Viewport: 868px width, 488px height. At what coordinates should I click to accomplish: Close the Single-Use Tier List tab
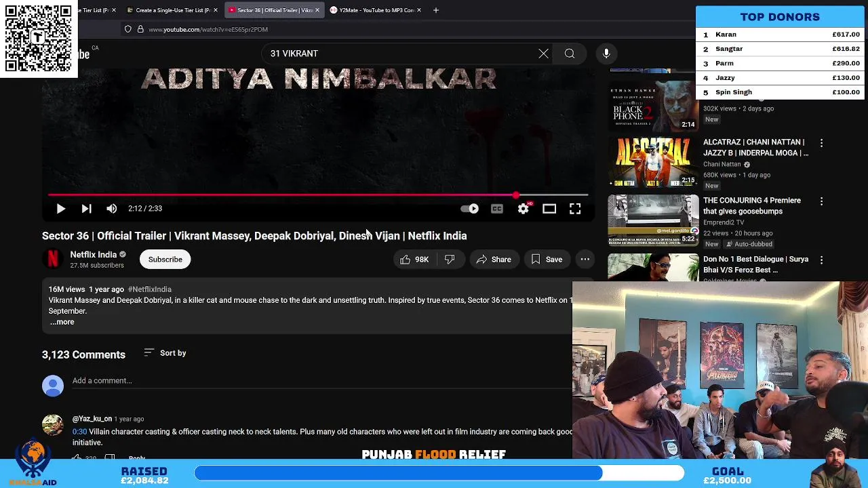(216, 10)
